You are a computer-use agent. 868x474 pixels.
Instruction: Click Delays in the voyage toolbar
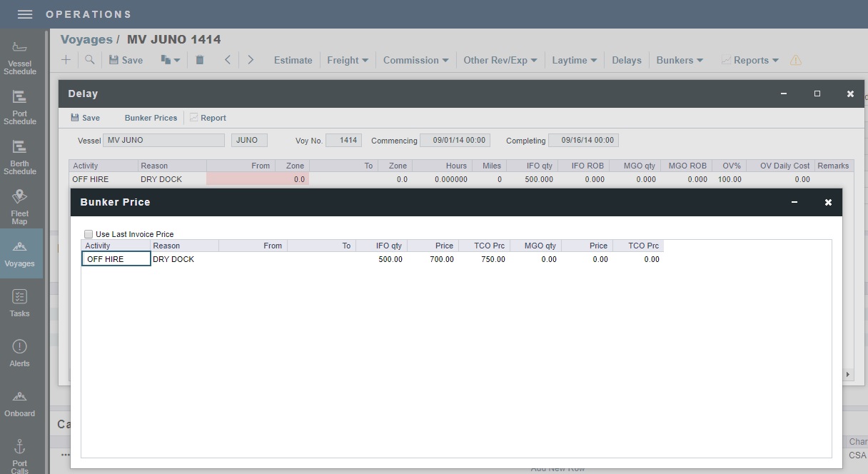pyautogui.click(x=626, y=60)
